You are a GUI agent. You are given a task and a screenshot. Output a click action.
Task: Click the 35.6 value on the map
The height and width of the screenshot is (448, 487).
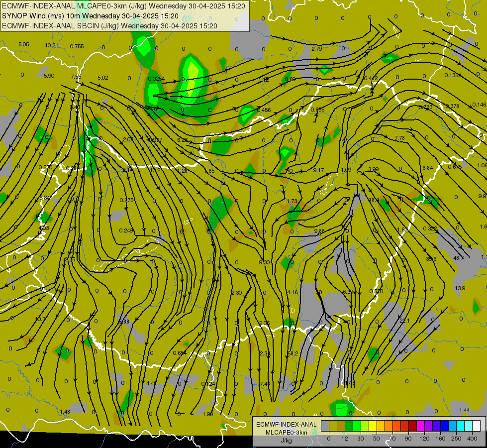431,259
